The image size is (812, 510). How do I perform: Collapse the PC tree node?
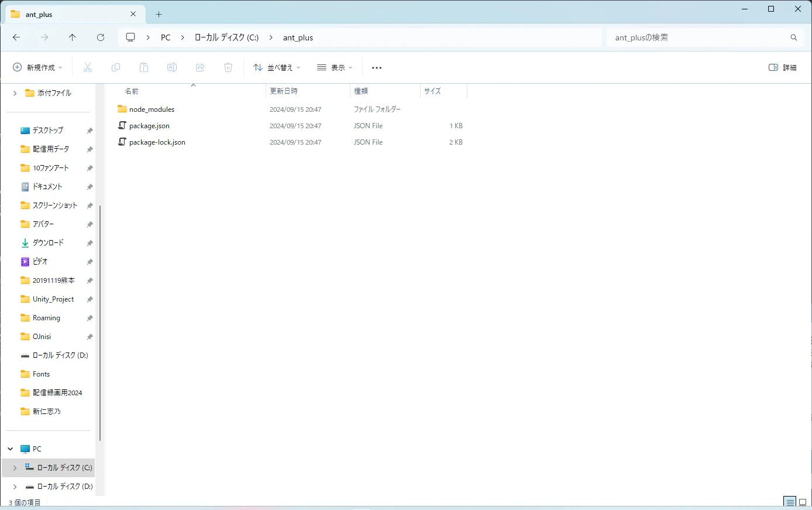(x=11, y=449)
